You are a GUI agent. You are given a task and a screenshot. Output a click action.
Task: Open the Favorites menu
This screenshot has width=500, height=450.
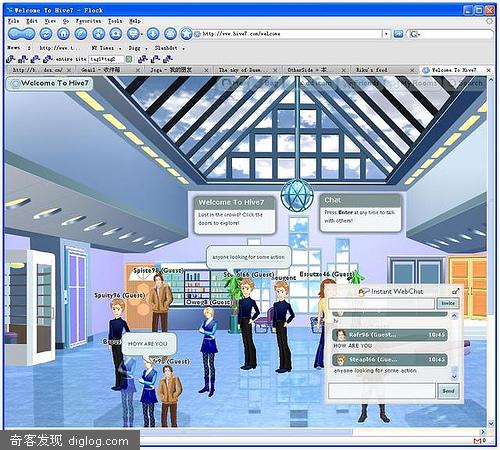point(88,21)
